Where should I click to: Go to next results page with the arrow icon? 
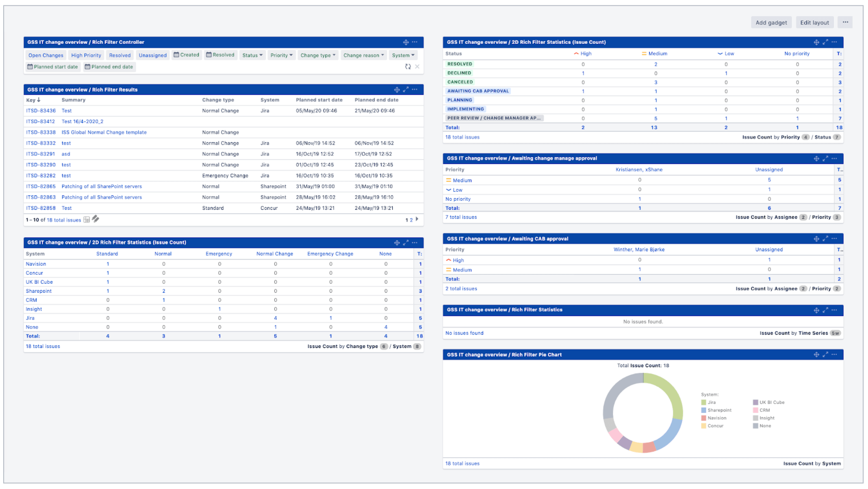tap(417, 220)
